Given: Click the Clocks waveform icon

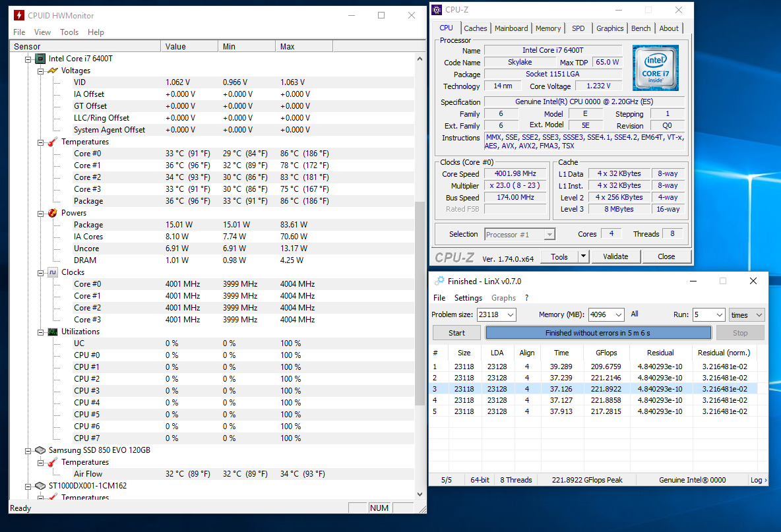Looking at the screenshot, I should [x=53, y=272].
